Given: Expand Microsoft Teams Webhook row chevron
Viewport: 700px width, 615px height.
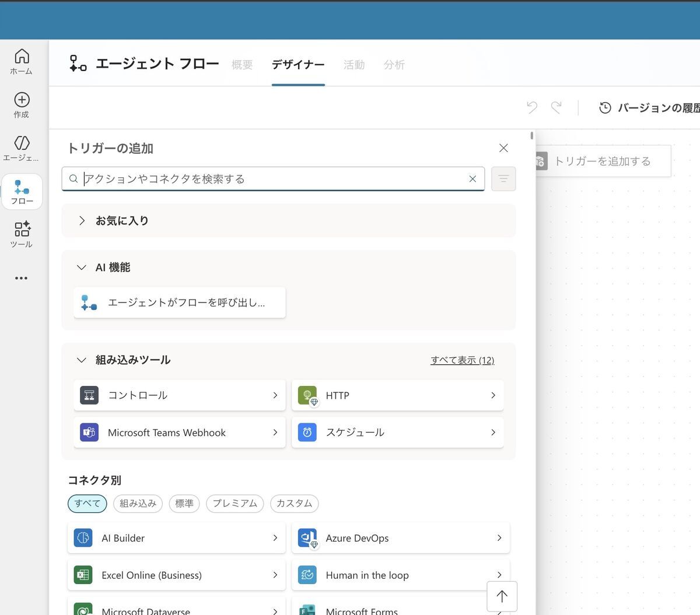Looking at the screenshot, I should click(275, 433).
